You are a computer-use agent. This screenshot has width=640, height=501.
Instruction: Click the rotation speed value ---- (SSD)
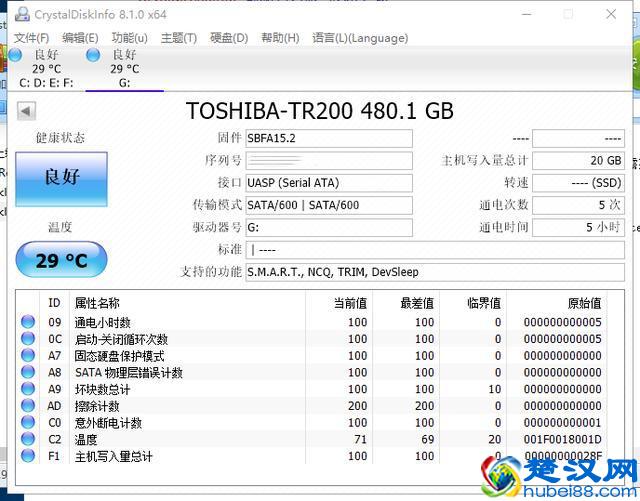[578, 183]
